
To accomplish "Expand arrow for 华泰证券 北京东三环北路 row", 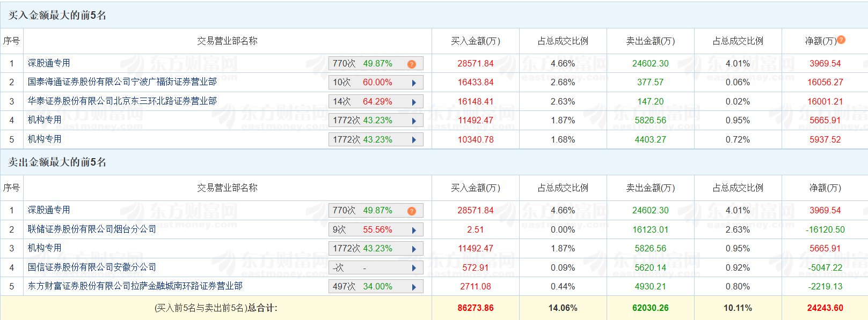I will [x=414, y=102].
